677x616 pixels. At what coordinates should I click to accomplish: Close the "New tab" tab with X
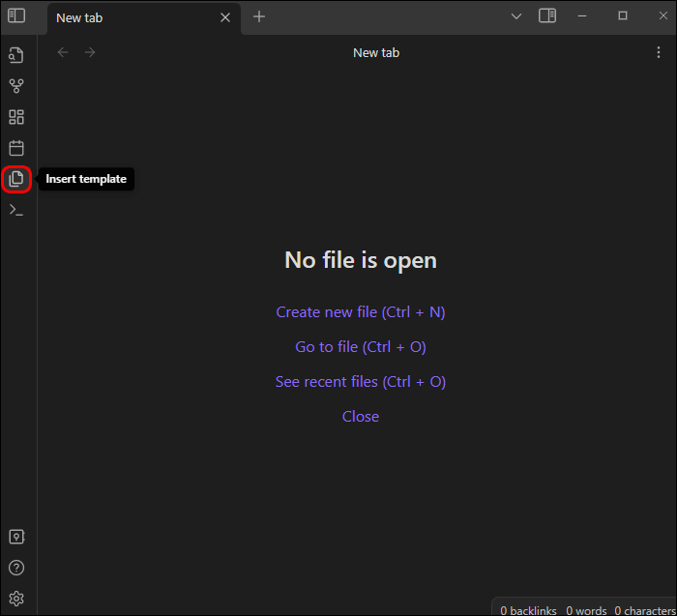(x=225, y=17)
